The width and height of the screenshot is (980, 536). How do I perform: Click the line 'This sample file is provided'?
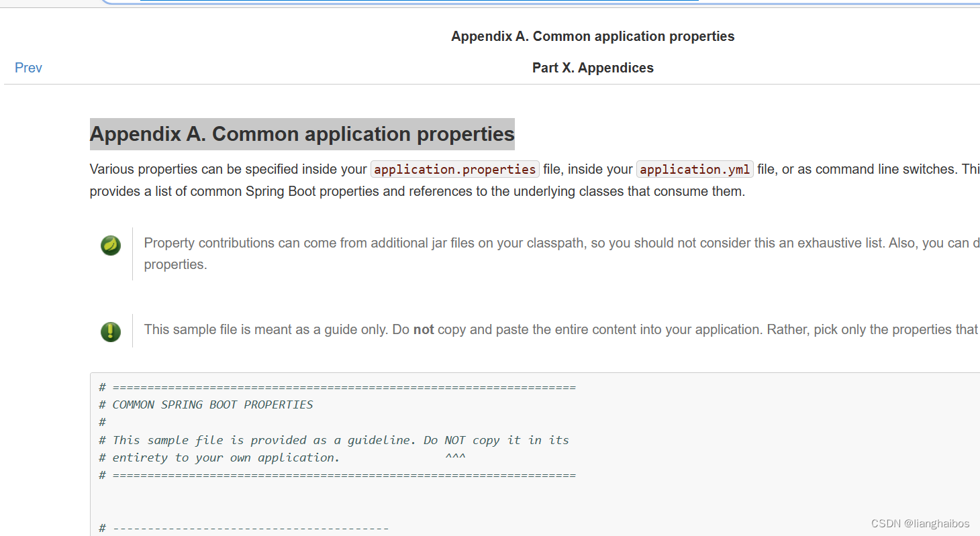(x=334, y=440)
